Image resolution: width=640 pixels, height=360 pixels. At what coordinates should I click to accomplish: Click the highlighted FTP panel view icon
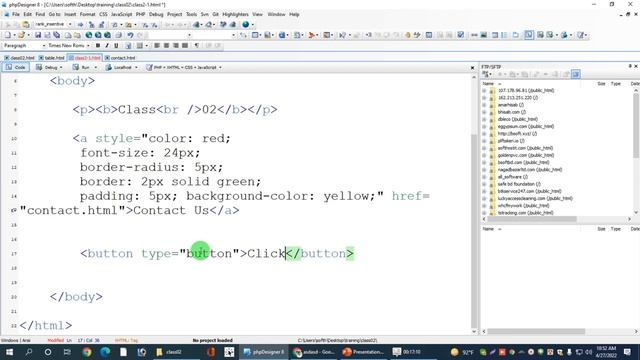576,74
